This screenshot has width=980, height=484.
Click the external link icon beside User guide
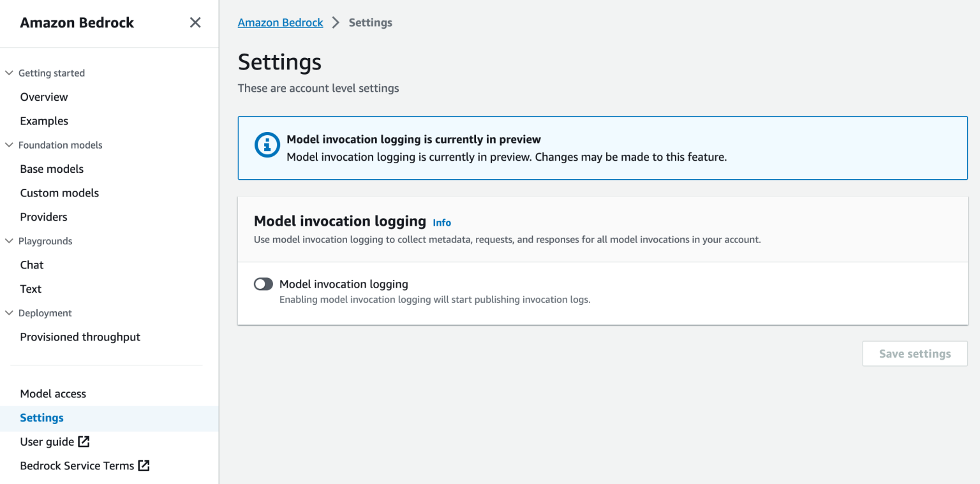click(83, 441)
